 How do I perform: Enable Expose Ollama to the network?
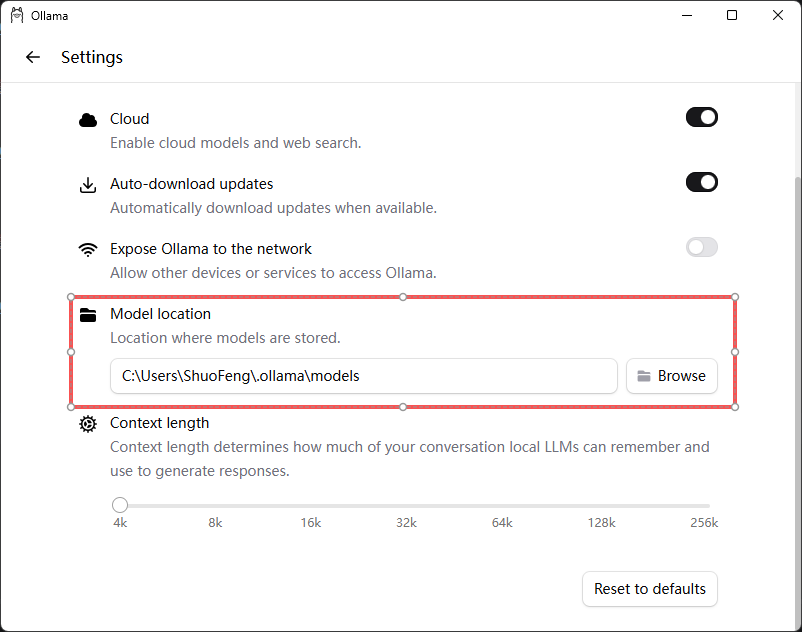702,247
